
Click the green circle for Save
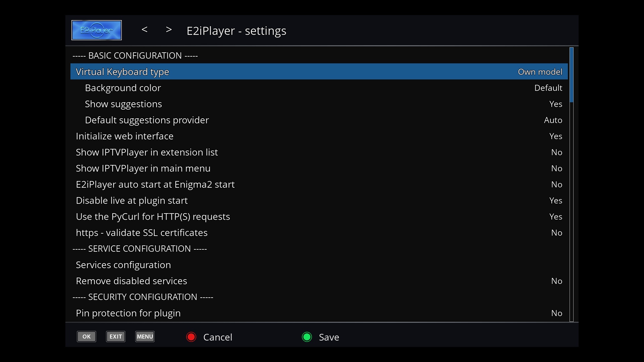307,337
